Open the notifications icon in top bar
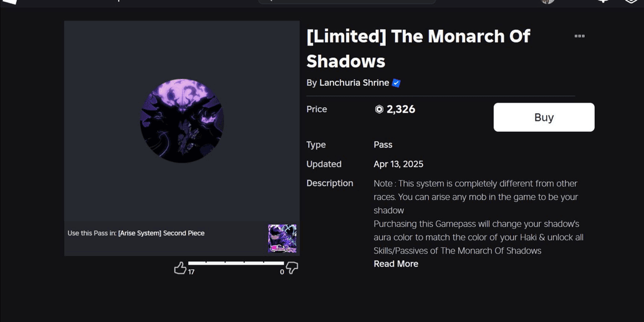Image resolution: width=644 pixels, height=322 pixels. (x=603, y=1)
